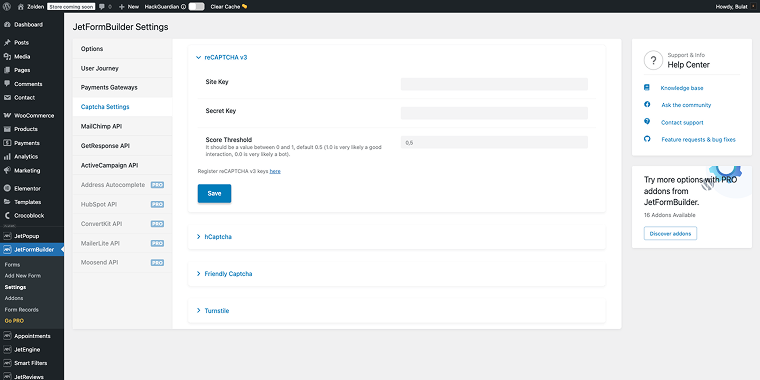
Task: Select ConvertKit API PRO tab
Action: click(123, 224)
